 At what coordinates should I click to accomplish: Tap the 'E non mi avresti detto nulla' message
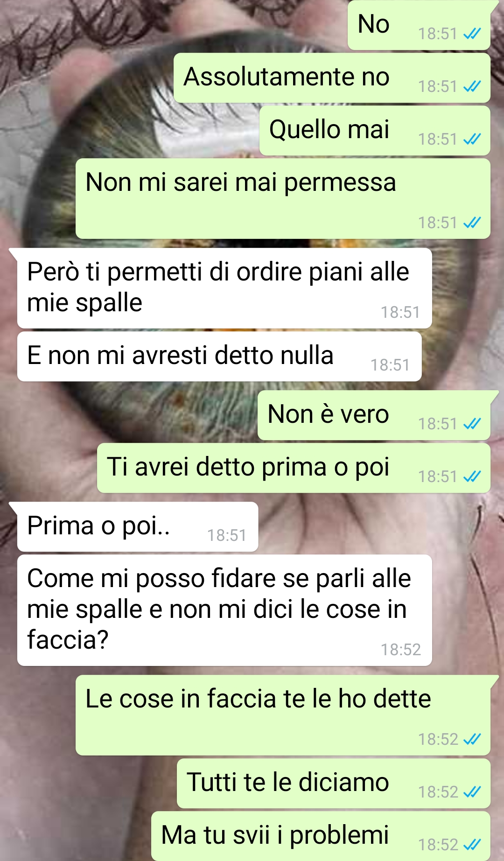click(x=219, y=357)
